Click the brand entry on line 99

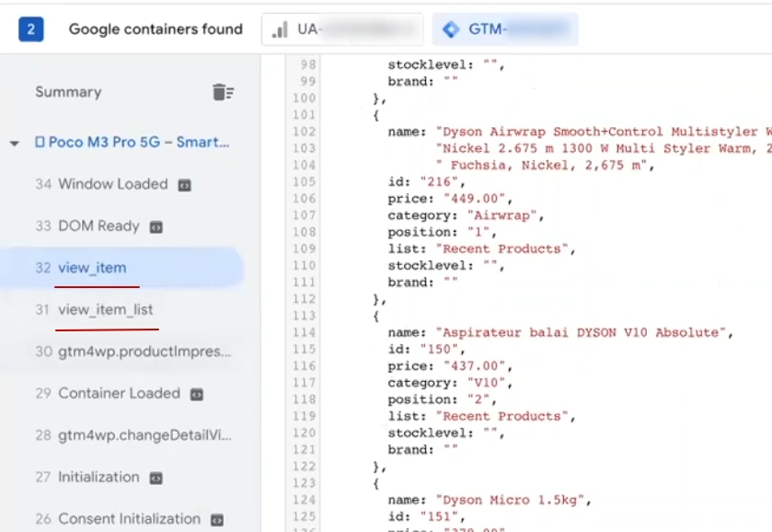[422, 82]
